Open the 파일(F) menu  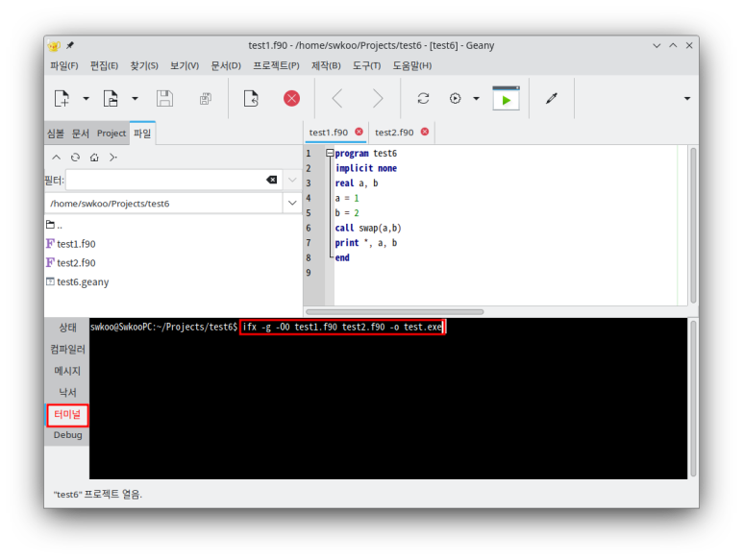tap(64, 65)
